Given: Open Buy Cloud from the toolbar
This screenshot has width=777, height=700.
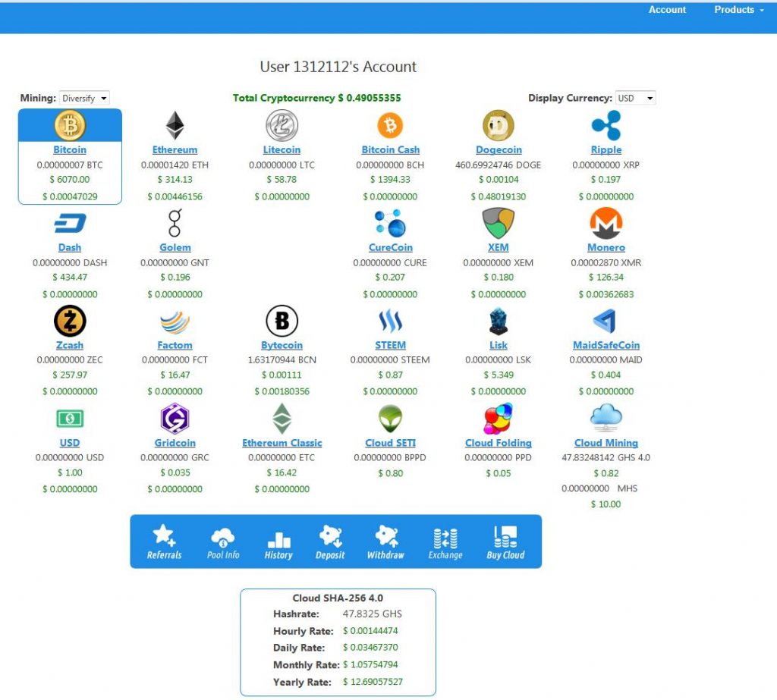Looking at the screenshot, I should point(505,542).
